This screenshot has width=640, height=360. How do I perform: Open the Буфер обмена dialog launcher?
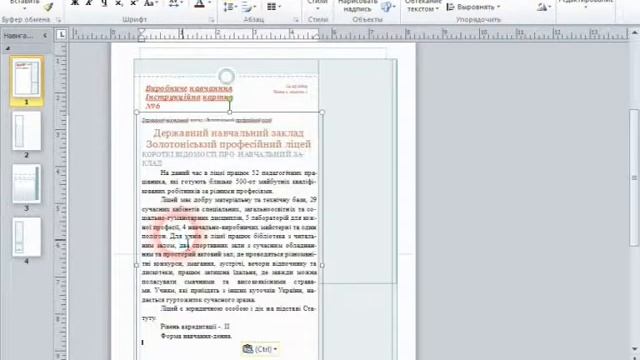point(58,20)
